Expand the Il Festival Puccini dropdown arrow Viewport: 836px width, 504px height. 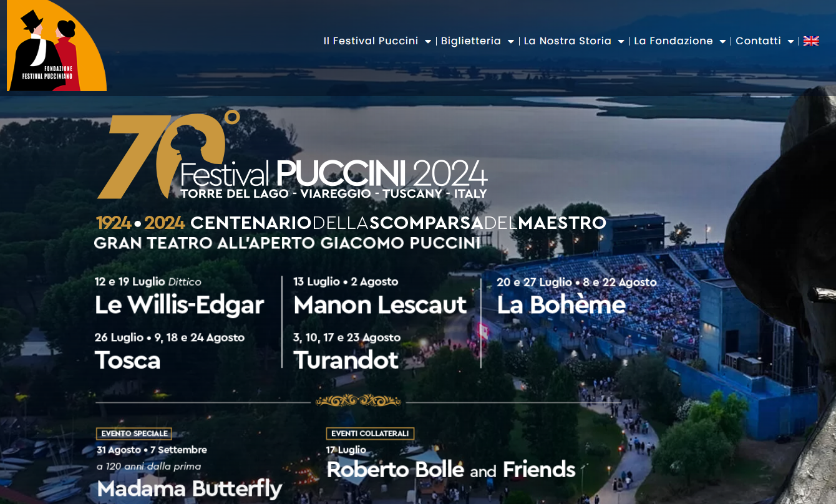tap(428, 42)
